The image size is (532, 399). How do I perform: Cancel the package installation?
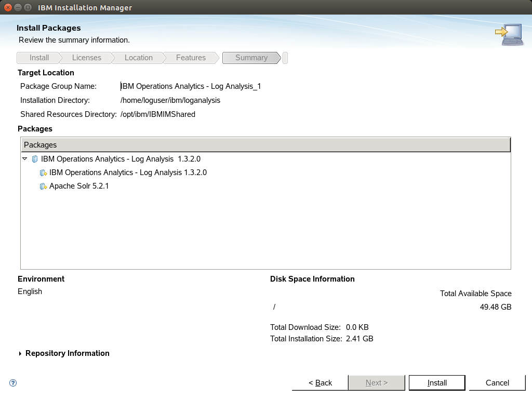[x=497, y=383]
